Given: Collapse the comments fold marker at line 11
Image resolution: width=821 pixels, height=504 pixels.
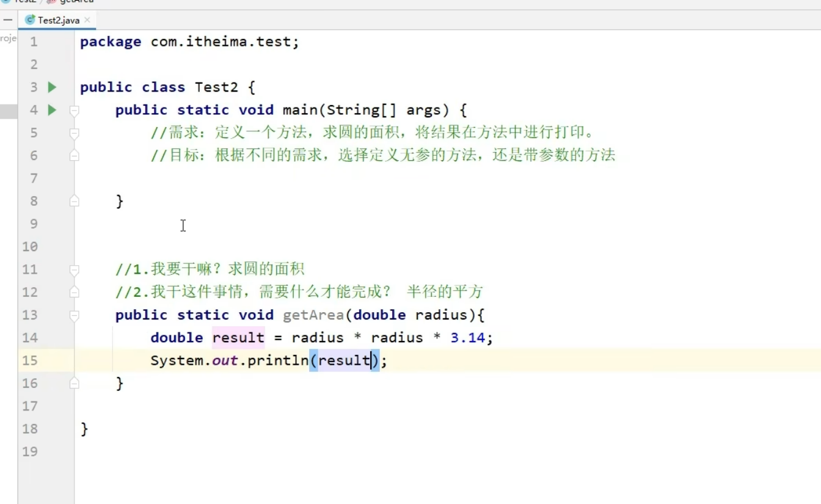Looking at the screenshot, I should 73,269.
